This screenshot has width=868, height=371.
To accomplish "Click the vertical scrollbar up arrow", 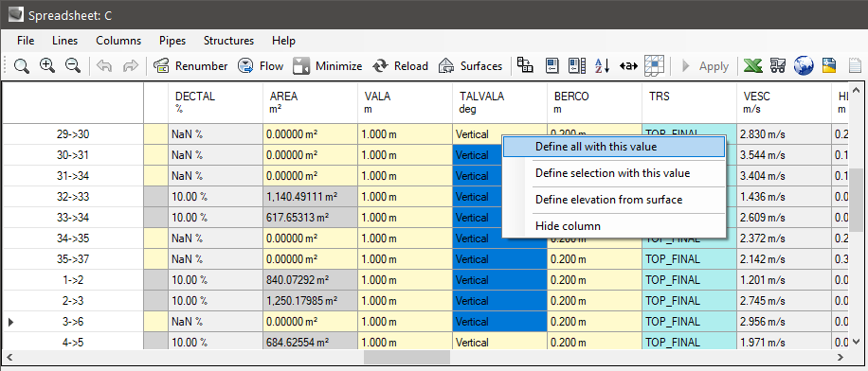I will point(856,90).
